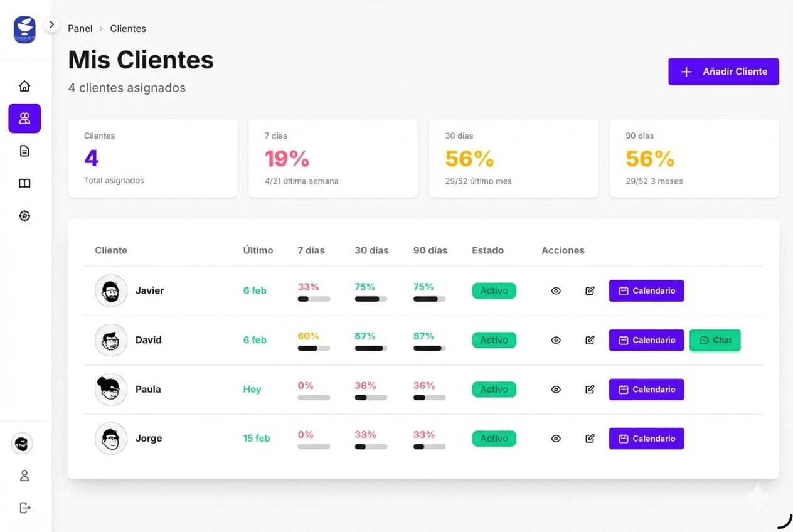This screenshot has width=793, height=532.
Task: Open Chat with David
Action: point(715,340)
